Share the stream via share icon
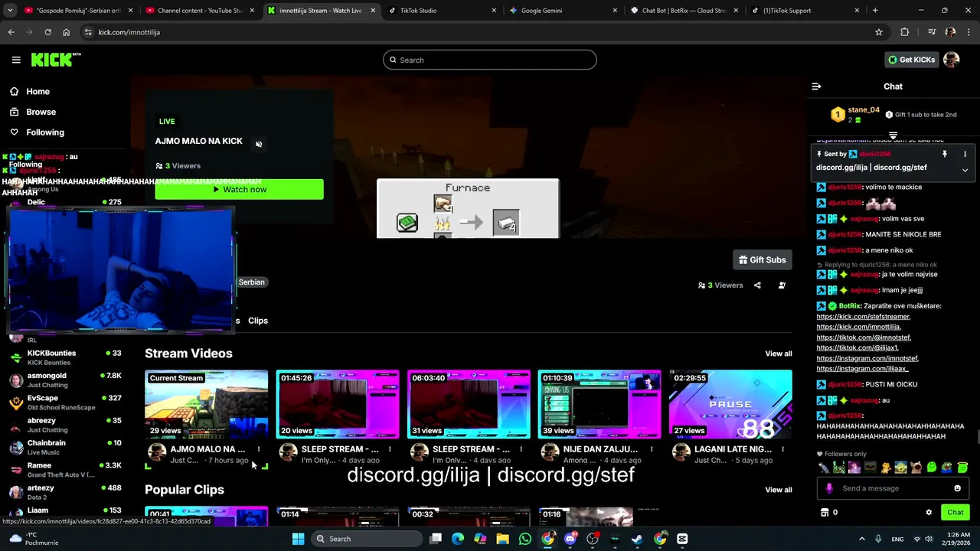 tap(757, 285)
